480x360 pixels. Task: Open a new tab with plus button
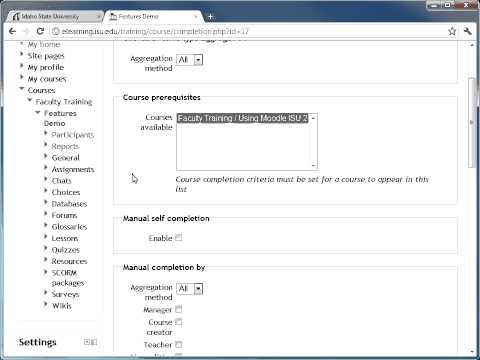tap(211, 16)
